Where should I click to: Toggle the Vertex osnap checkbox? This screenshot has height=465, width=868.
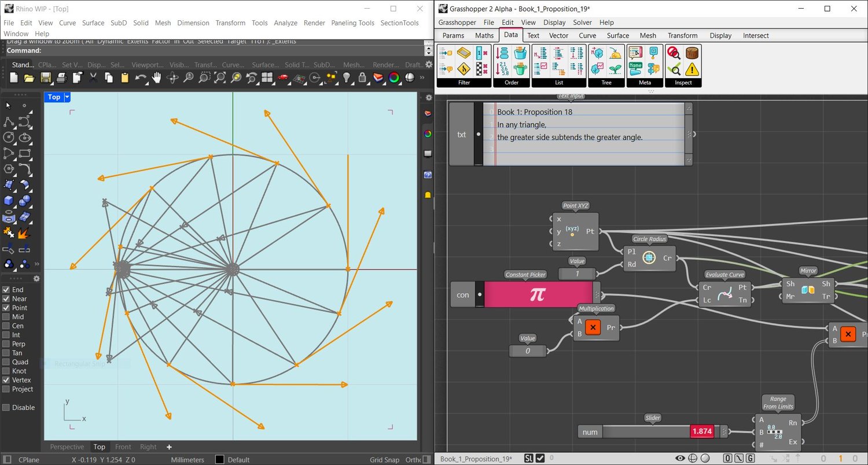click(6, 380)
